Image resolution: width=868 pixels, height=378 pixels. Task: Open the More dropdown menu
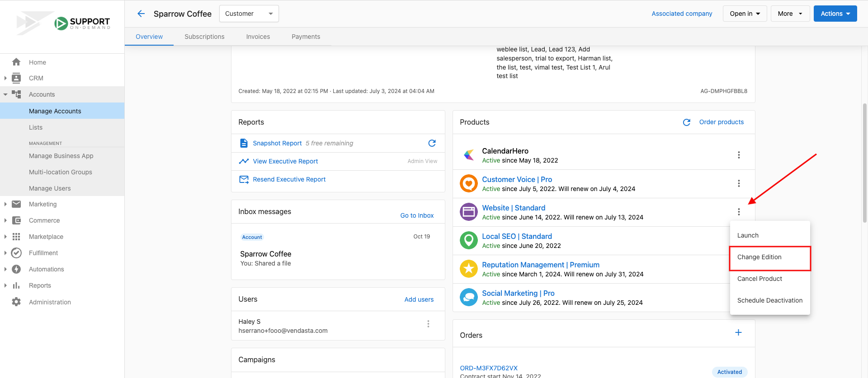coord(790,14)
